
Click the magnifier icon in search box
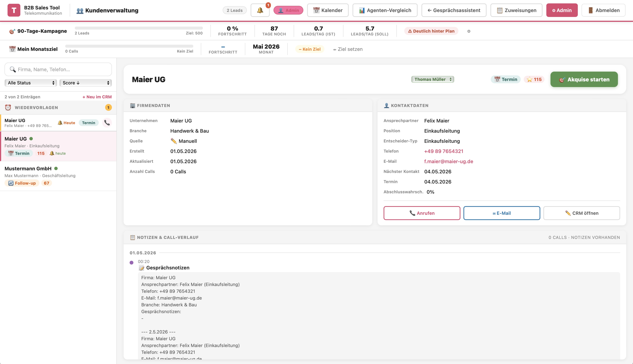13,70
